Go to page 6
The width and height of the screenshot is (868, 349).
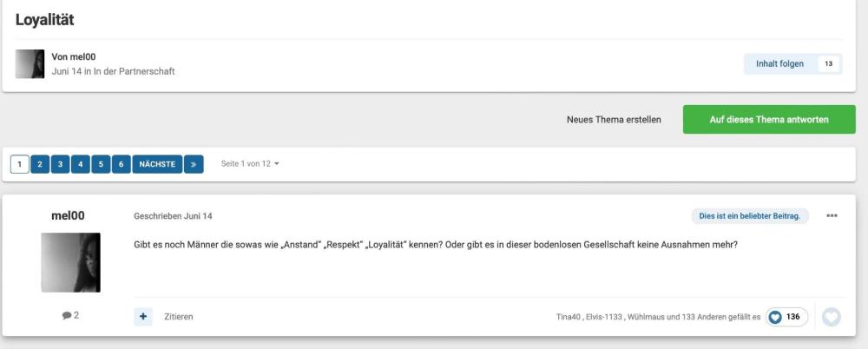point(122,163)
